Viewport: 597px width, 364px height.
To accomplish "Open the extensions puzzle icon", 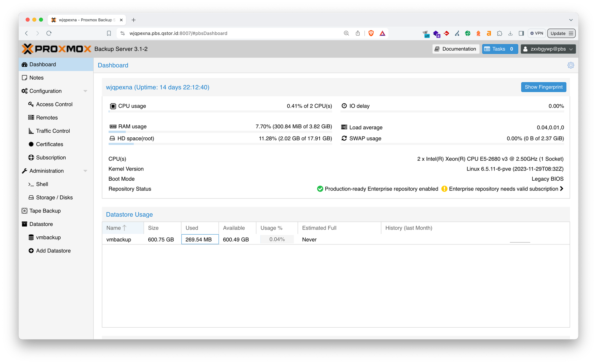I will point(500,33).
